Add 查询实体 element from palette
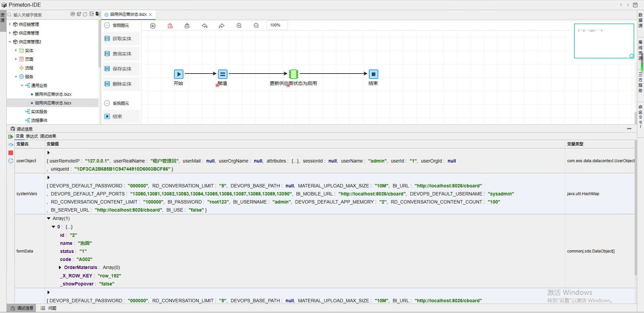 coord(122,54)
